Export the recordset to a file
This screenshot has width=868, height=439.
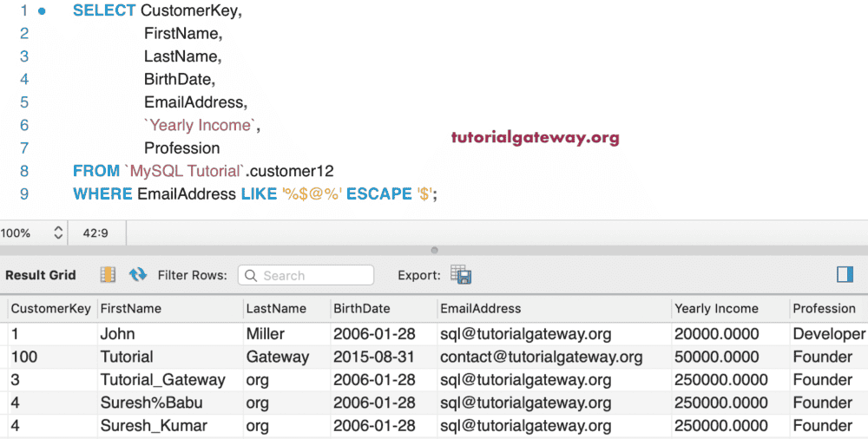[461, 275]
